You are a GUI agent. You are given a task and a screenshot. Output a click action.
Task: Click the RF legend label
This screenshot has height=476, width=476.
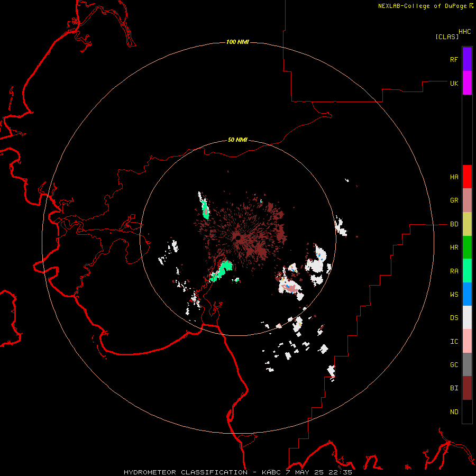tap(454, 59)
